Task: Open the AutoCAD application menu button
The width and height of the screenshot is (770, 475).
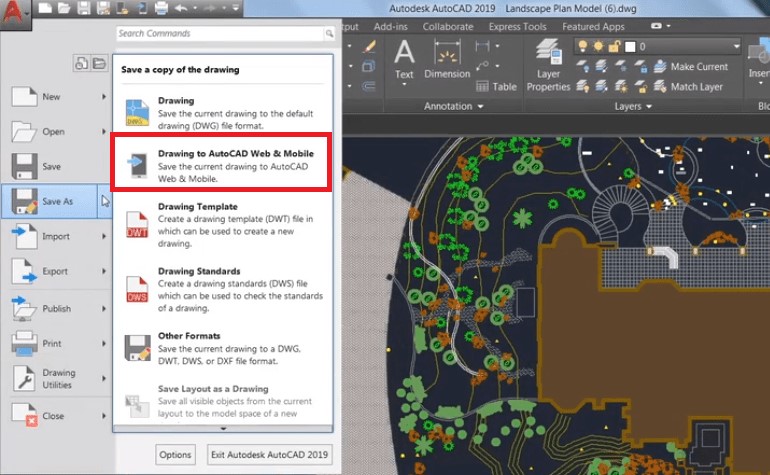Action: pos(15,13)
